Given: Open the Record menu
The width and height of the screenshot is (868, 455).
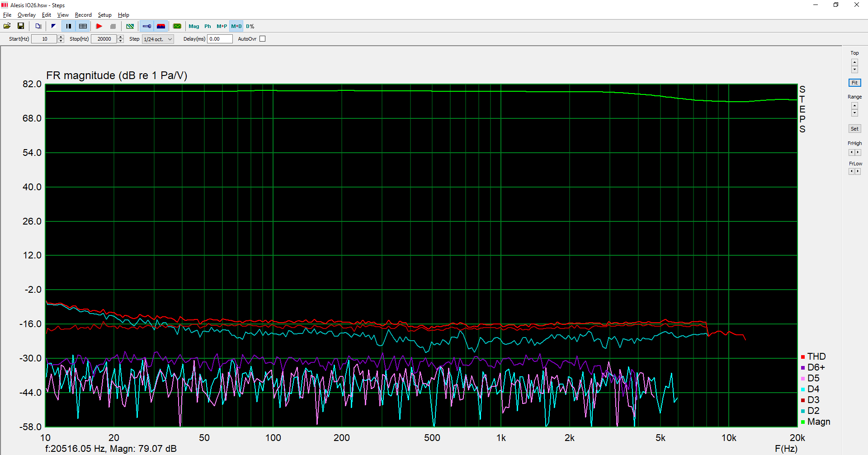Looking at the screenshot, I should click(x=83, y=15).
